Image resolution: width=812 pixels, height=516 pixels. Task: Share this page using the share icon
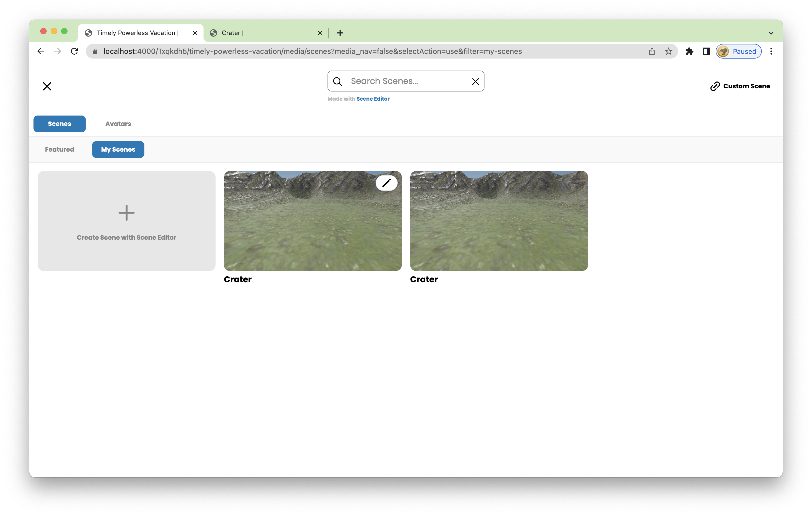[x=652, y=51]
